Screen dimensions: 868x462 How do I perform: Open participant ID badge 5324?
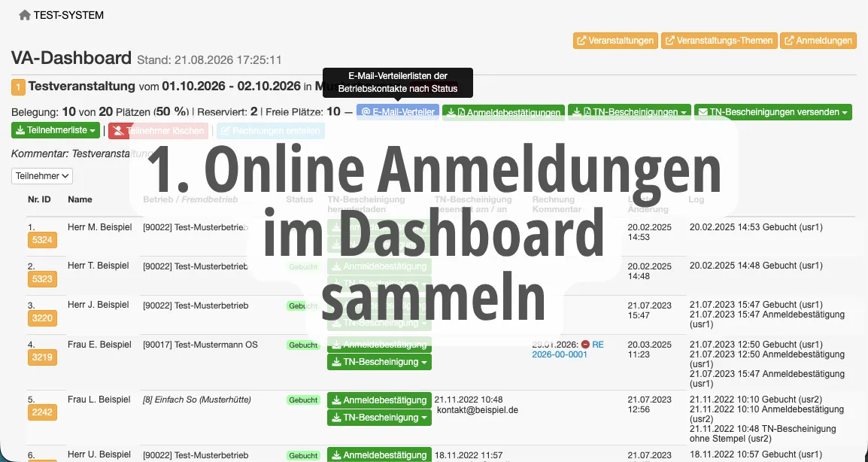42,240
